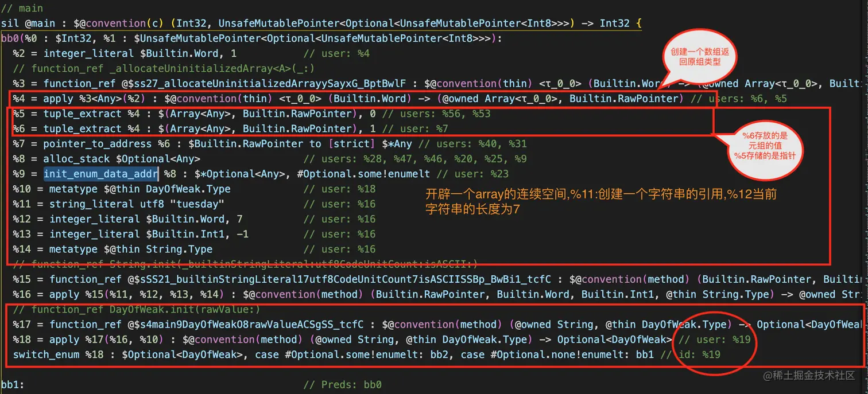Click the "// user: %7" comment

415,128
